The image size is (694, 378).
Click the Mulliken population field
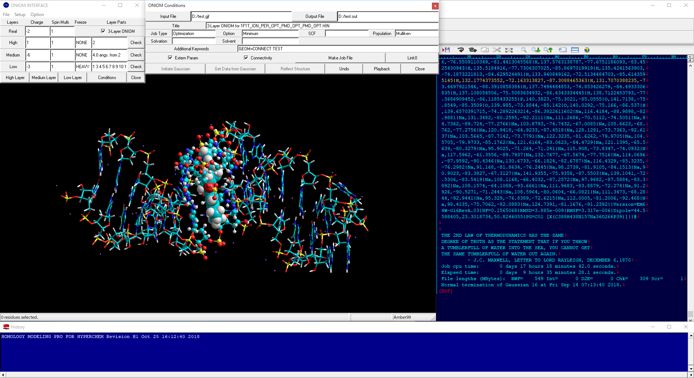[416, 34]
